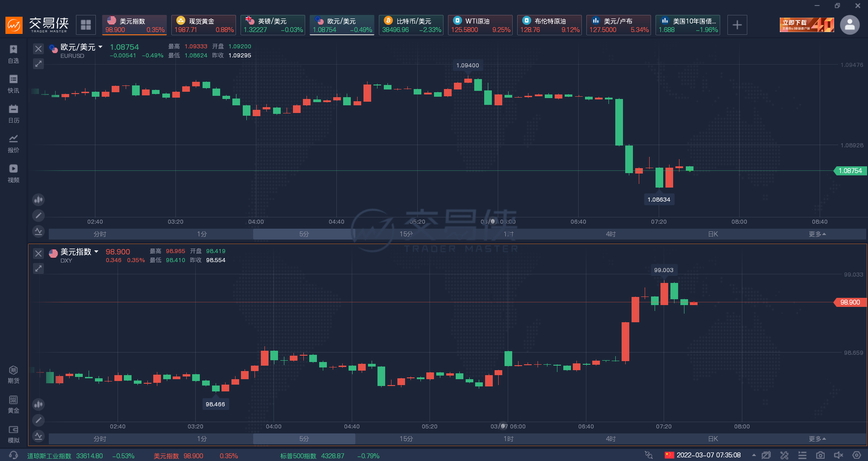Select the 欧元/美元 ticker tab
868x461 pixels.
coord(342,25)
